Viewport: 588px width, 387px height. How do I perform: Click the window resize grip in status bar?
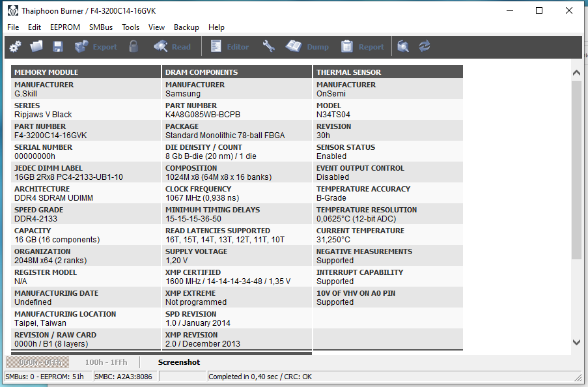click(x=578, y=377)
